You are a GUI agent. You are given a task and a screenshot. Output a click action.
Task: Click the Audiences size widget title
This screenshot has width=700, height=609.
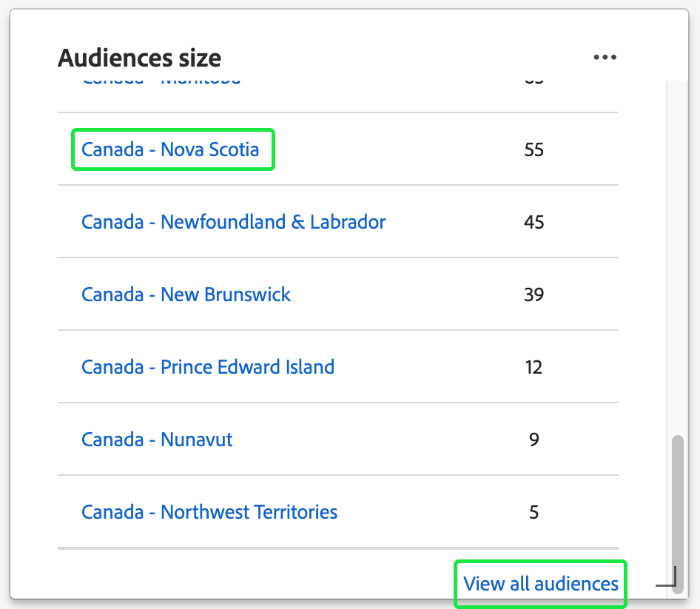tap(139, 58)
